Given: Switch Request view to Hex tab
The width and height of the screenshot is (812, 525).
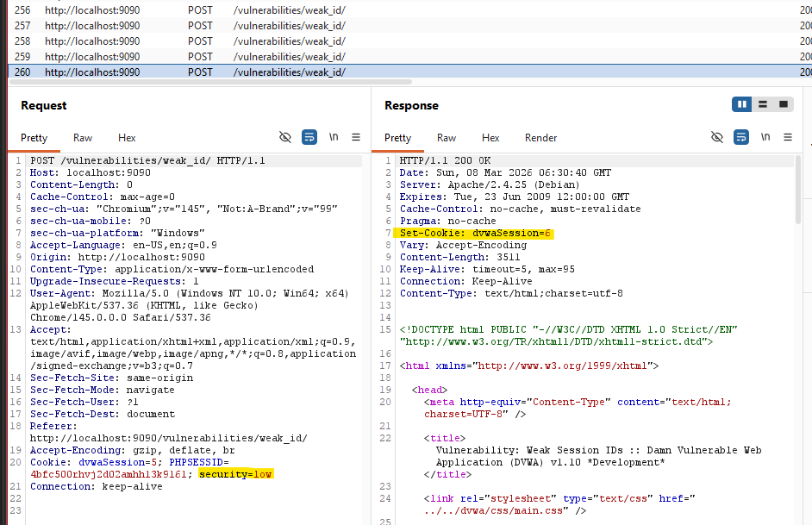Looking at the screenshot, I should (x=127, y=138).
